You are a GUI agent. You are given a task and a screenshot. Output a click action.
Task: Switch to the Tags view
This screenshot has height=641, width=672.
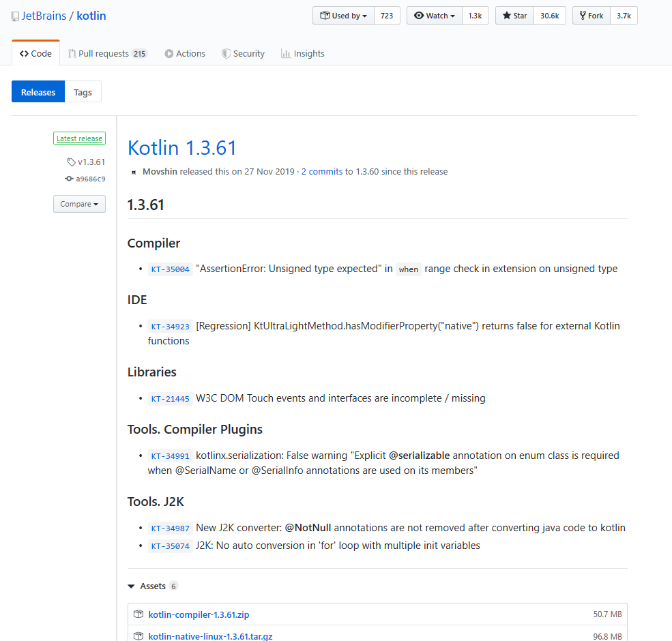[x=83, y=91]
